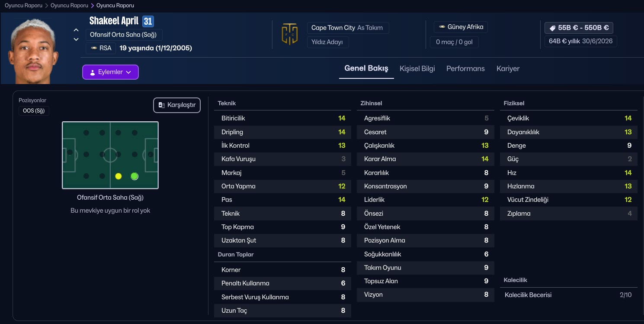Switch to the Kişisel Bilgi tab
The height and width of the screenshot is (324, 644).
pos(417,68)
